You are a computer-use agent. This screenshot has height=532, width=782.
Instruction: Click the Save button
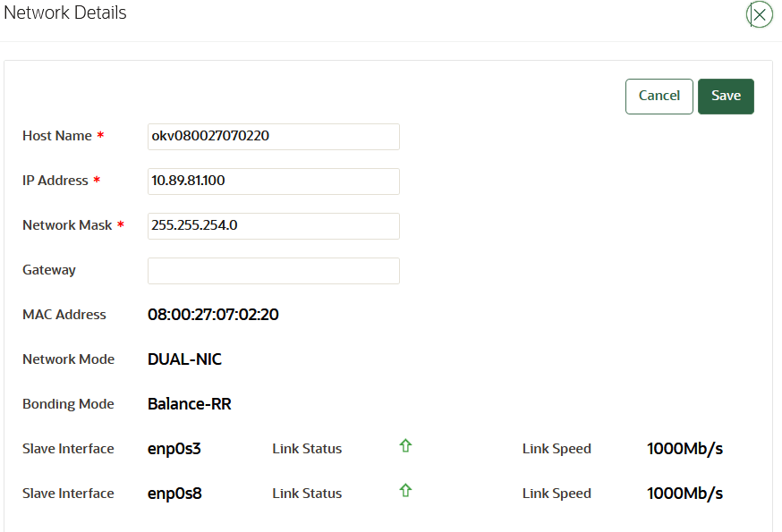pos(726,96)
